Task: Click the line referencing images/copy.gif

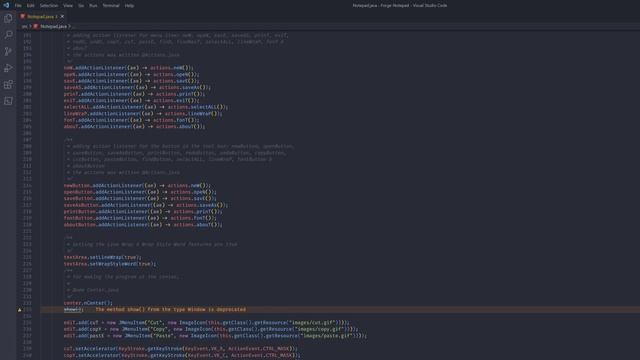Action: coord(211,329)
